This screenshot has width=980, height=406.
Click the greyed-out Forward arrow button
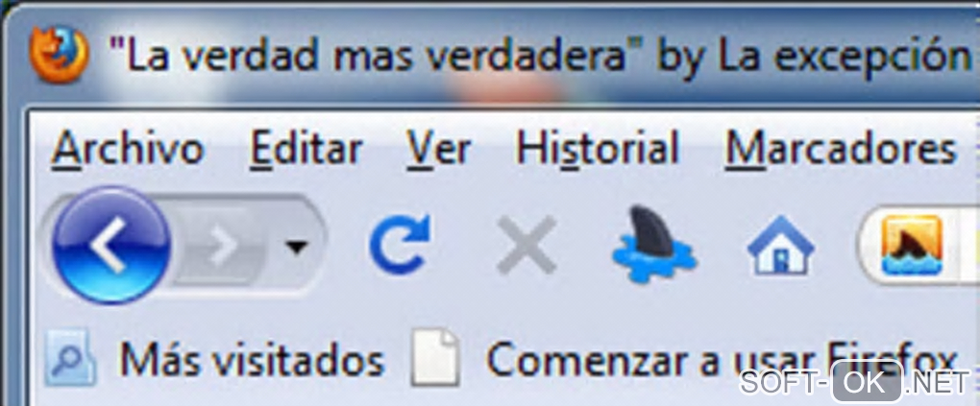223,246
